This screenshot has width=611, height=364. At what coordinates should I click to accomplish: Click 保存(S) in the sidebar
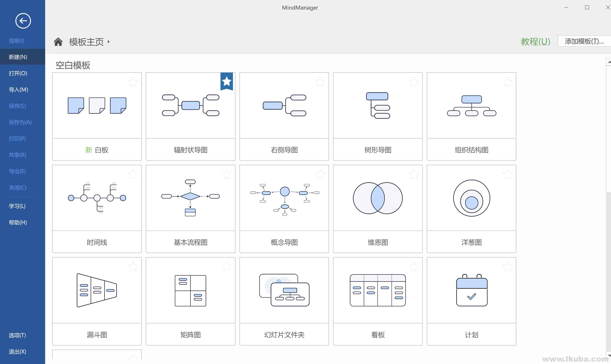pos(17,106)
